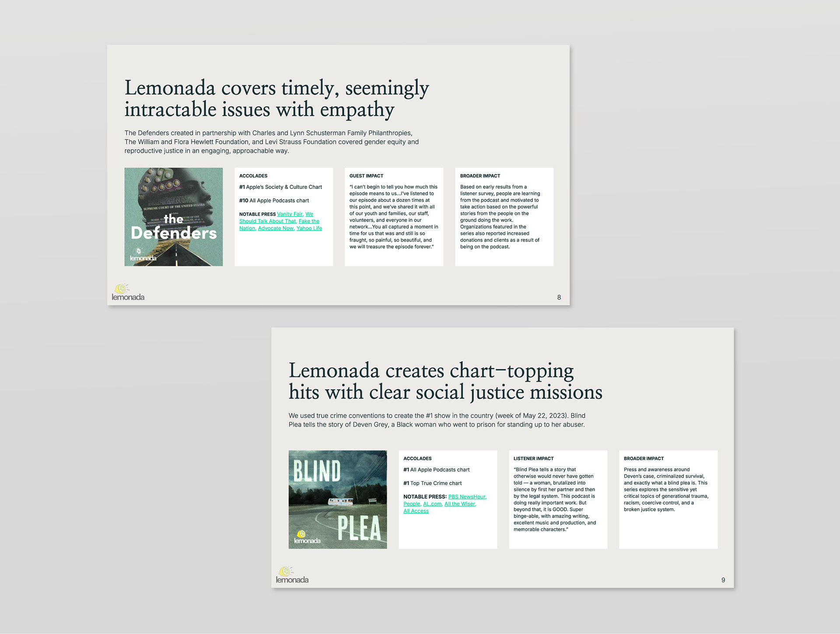Click page number 8 on the first slide
This screenshot has width=840, height=634.
click(x=559, y=297)
